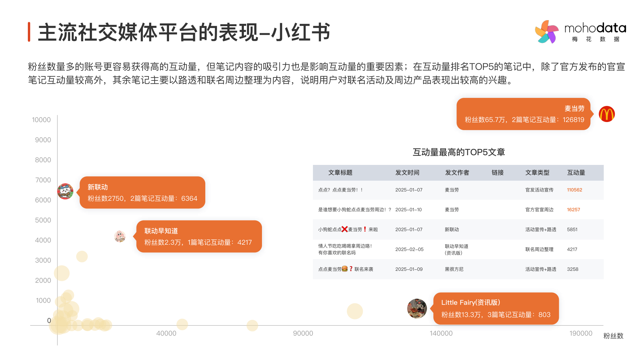Click the 梅花数据 caption under logo
Screen dimensions: 644x362
(x=595, y=39)
